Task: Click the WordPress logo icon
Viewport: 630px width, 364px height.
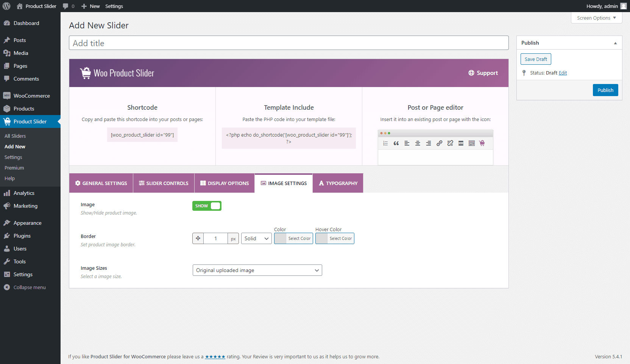Action: pyautogui.click(x=6, y=6)
